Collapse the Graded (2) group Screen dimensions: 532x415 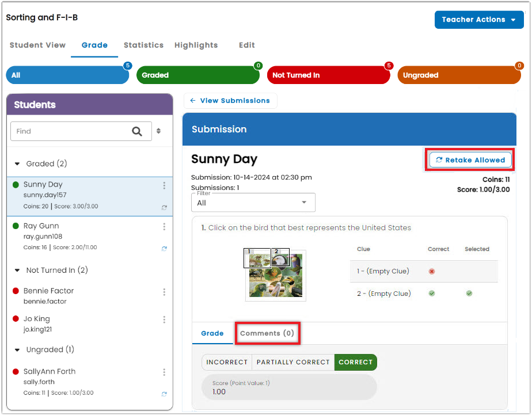click(x=17, y=164)
